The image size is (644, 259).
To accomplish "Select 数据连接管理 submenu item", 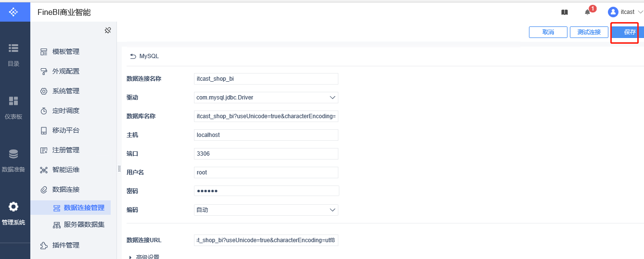I will (71, 208).
